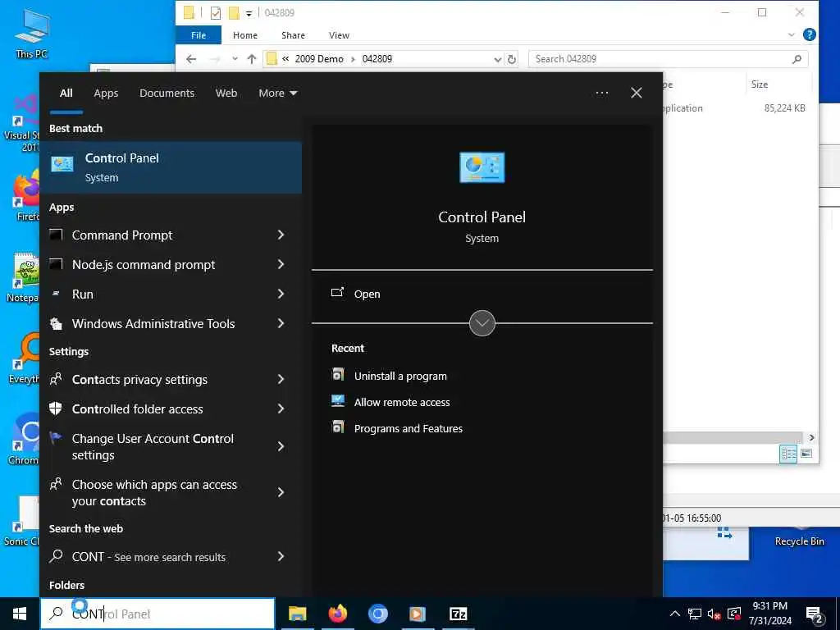840x630 pixels.
Task: Expand Controlled folder access arrow
Action: click(281, 409)
